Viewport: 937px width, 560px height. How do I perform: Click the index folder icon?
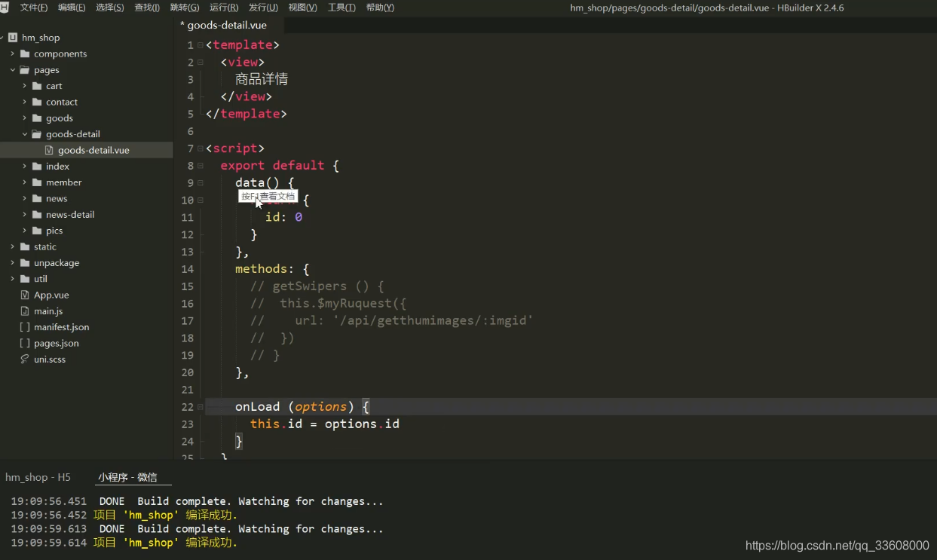click(x=37, y=167)
